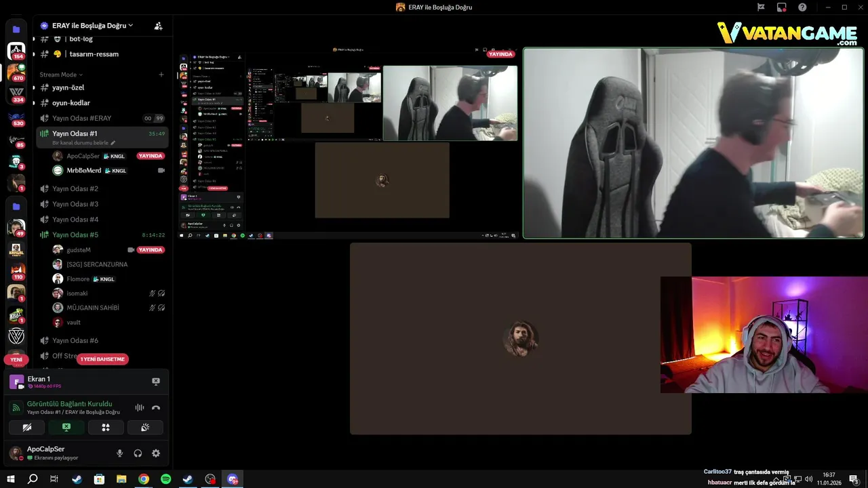
Task: Open the soundboard
Action: click(x=145, y=428)
